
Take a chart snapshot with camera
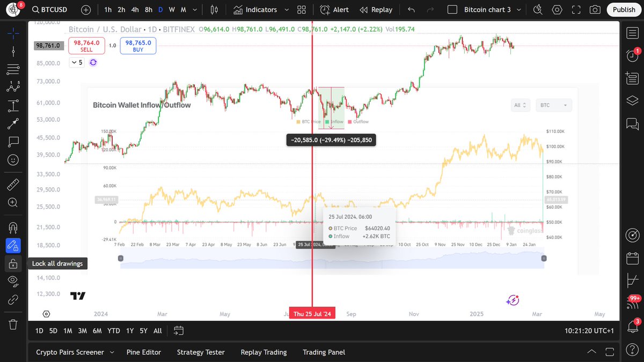[x=595, y=10]
